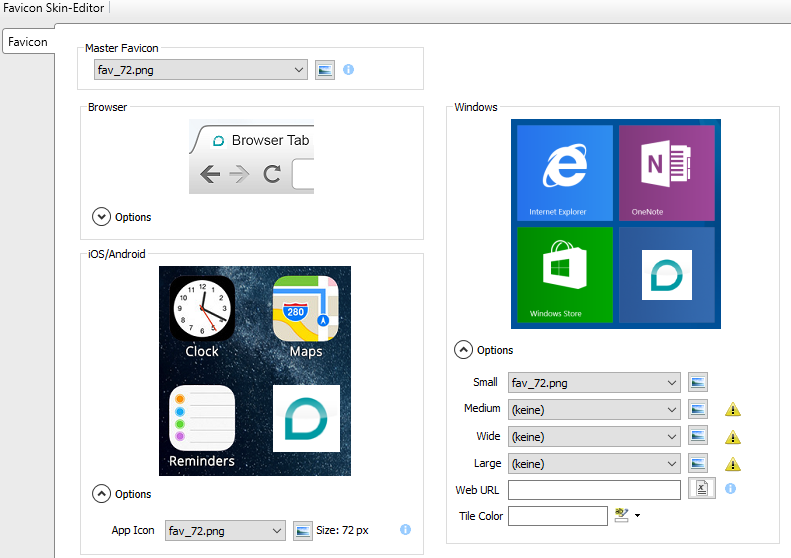Image resolution: width=791 pixels, height=558 pixels.
Task: Click the browse image icon for Small tile
Action: click(698, 382)
